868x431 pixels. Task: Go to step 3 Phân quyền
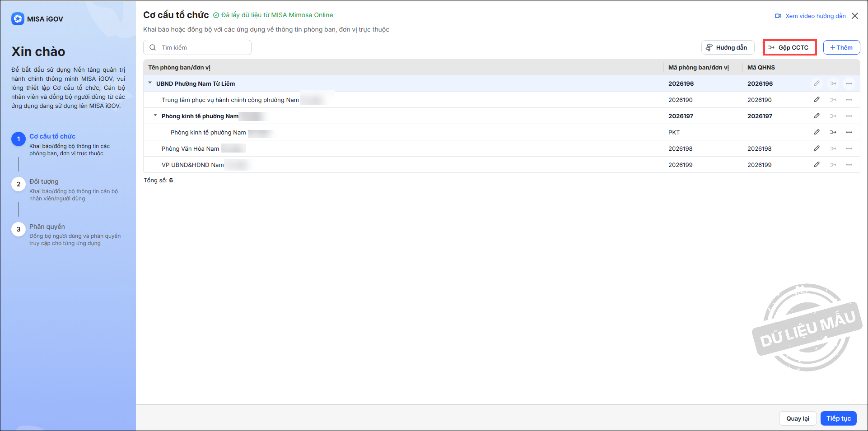pyautogui.click(x=47, y=227)
